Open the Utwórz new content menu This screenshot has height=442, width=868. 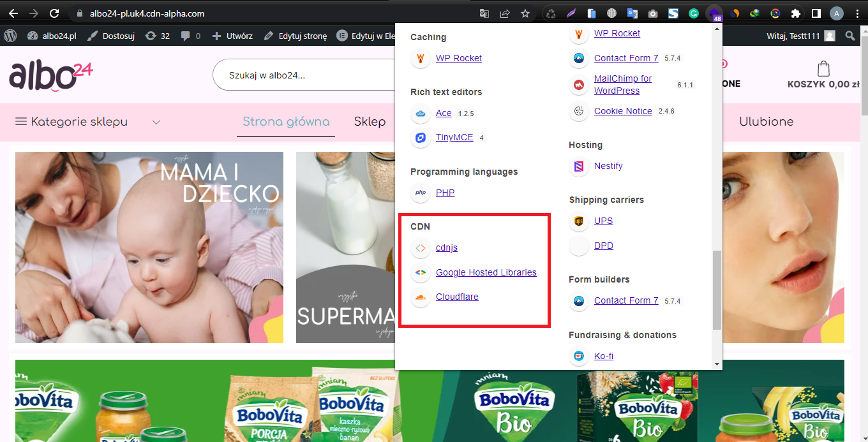[232, 36]
